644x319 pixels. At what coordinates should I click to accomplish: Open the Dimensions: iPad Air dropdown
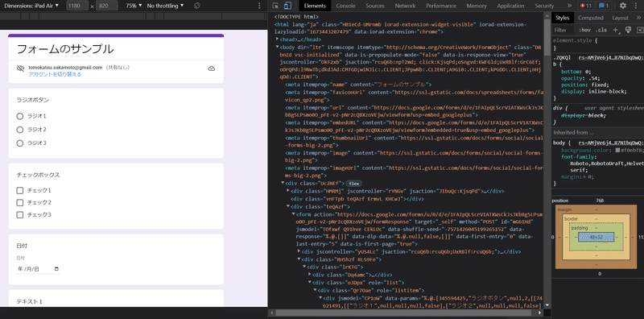point(31,6)
